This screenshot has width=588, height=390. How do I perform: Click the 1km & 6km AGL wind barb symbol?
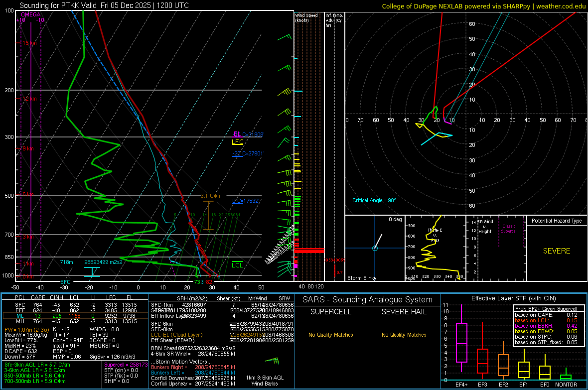(272, 361)
